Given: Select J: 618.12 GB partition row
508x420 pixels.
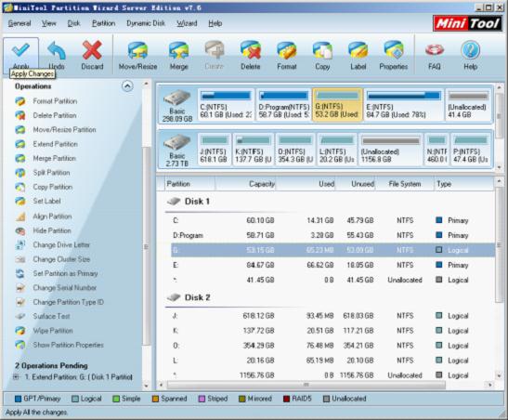Looking at the screenshot, I should 332,316.
